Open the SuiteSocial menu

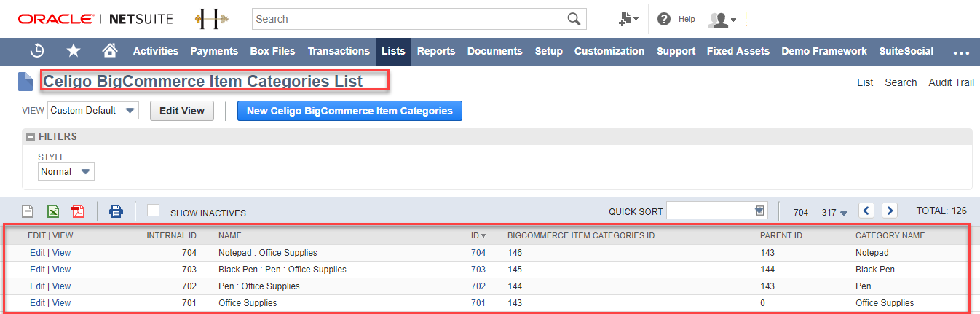(x=906, y=51)
